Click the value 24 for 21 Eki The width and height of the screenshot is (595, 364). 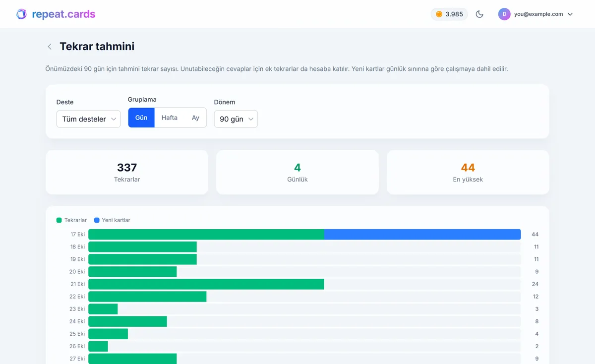(535, 284)
